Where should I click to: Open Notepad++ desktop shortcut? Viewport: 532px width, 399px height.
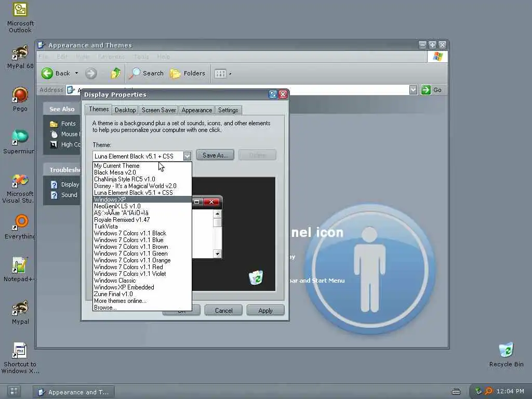pos(19,270)
